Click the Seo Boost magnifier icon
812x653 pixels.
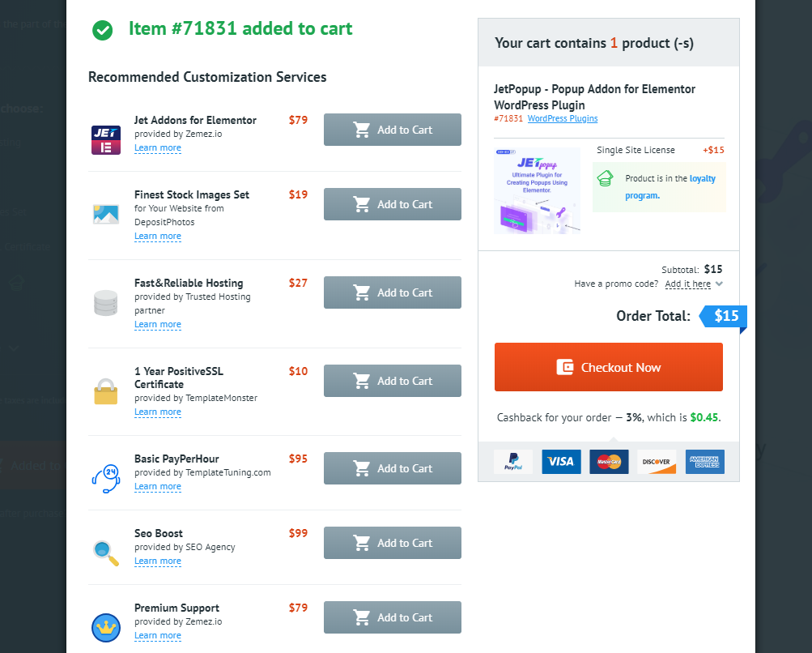(106, 553)
